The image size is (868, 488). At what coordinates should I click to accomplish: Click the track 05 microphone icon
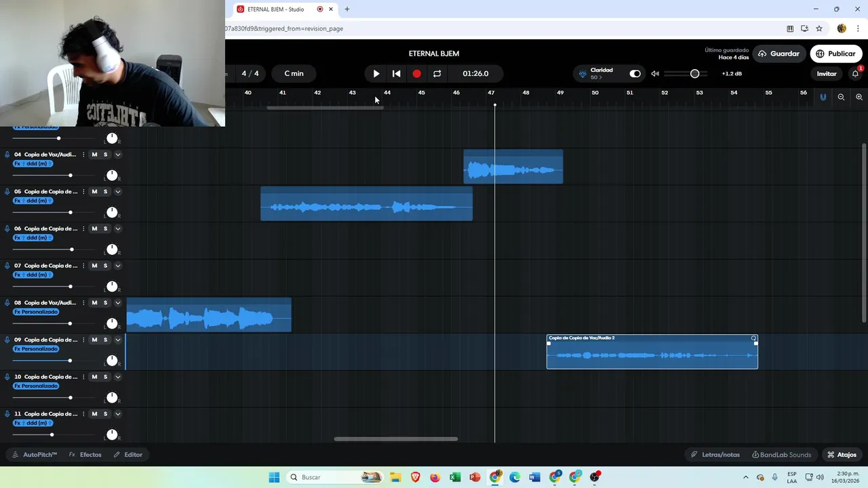tap(7, 192)
